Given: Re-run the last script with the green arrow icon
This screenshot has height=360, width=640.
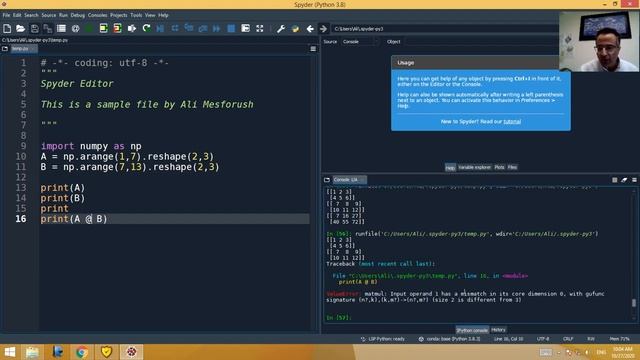Looking at the screenshot, I should 147,29.
